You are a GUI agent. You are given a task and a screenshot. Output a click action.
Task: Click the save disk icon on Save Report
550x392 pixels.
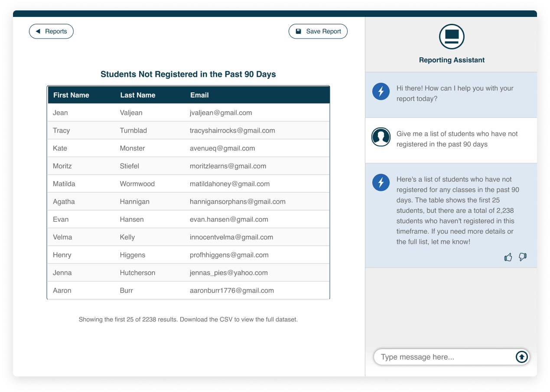[x=298, y=31]
